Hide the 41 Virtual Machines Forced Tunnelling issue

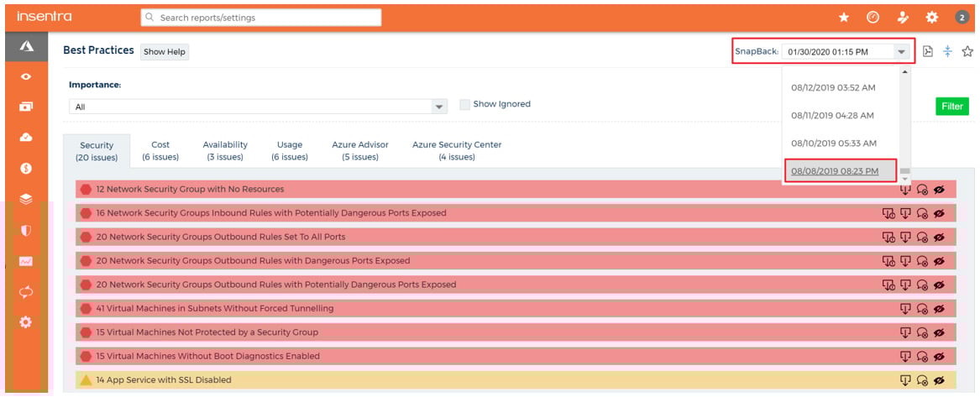pos(939,309)
